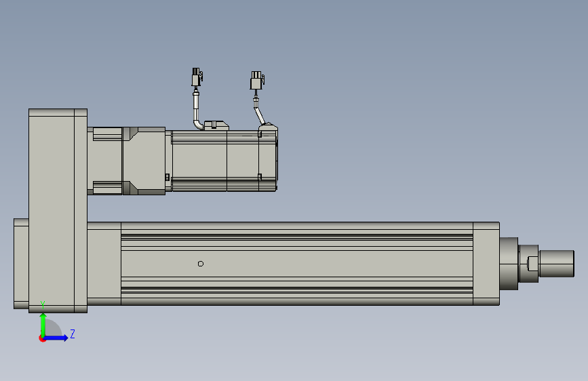The image size is (588, 381).
Task: Select the tall belt housing plate at the left end
Action: [x=58, y=211]
